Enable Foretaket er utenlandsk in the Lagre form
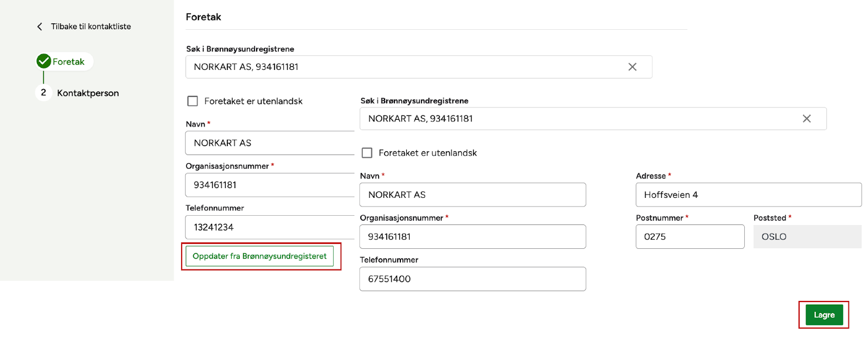 tap(367, 153)
